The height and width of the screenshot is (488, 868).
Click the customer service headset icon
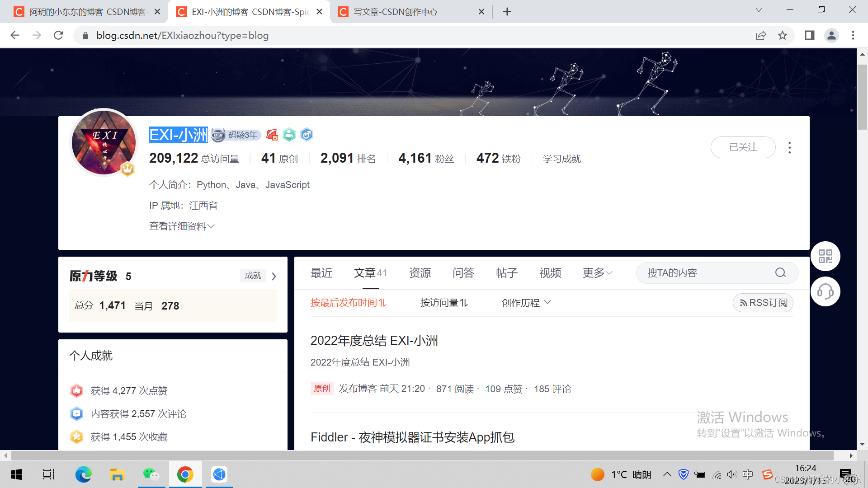click(x=826, y=291)
